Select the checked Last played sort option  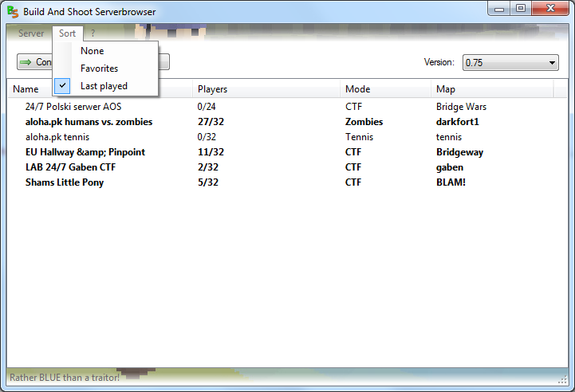coord(104,86)
